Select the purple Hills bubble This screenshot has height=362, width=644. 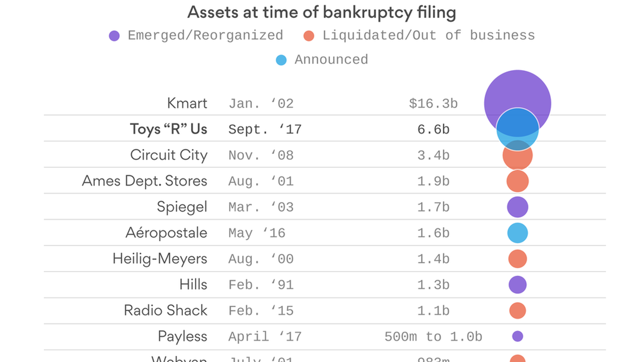coord(517,285)
